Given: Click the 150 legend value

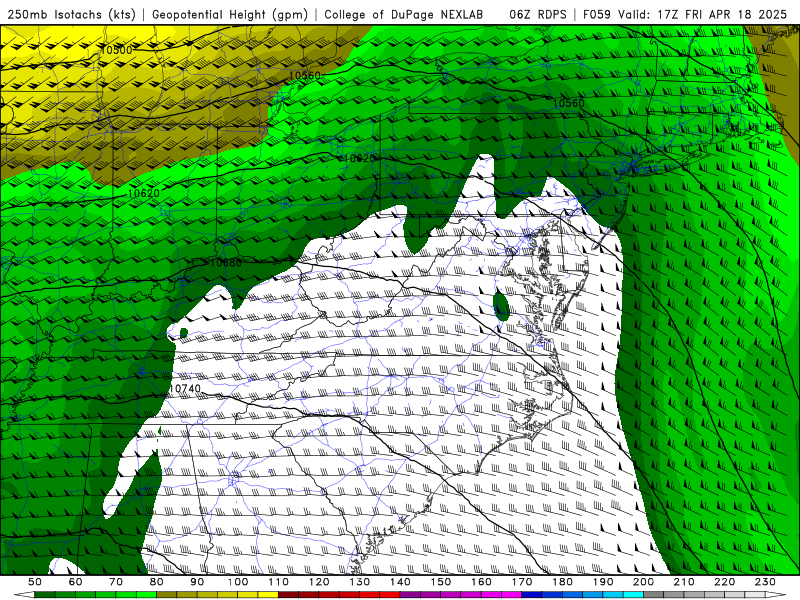Looking at the screenshot, I should coord(441,582).
